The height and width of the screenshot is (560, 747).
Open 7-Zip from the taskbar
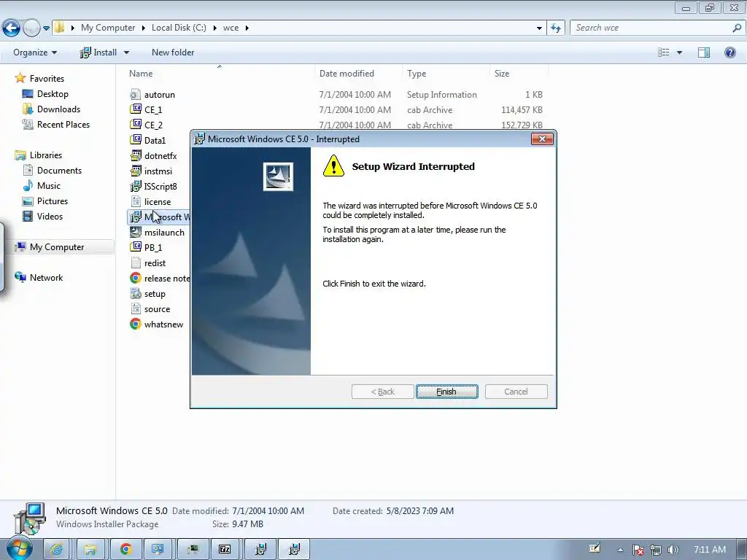225,549
